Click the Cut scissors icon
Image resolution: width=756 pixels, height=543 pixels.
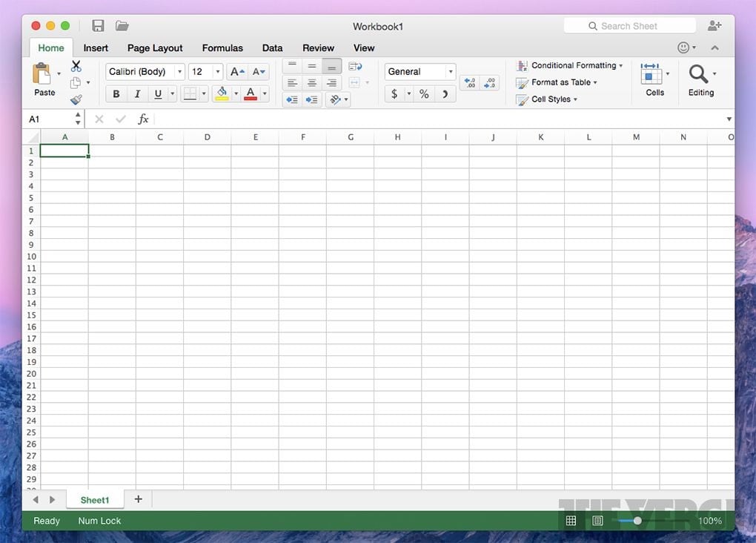pyautogui.click(x=76, y=66)
